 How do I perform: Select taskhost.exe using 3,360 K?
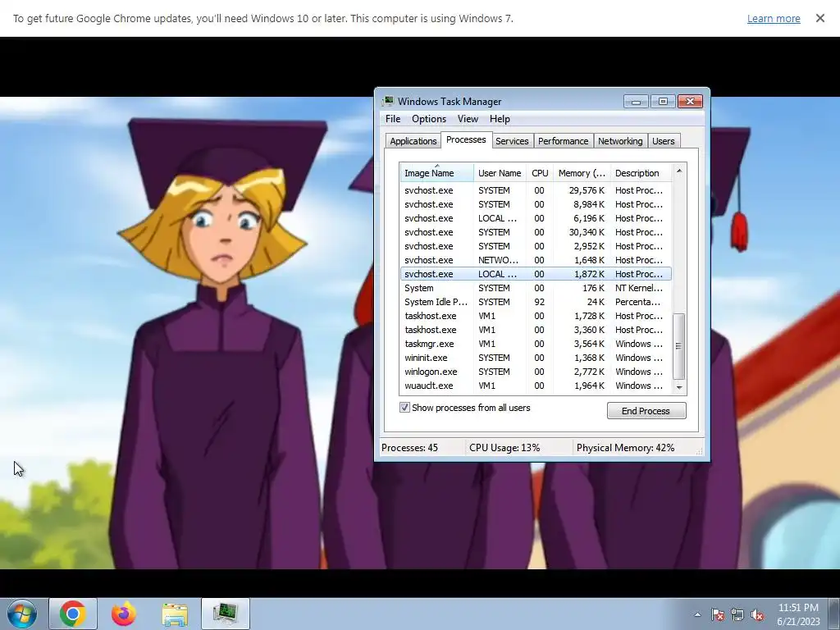click(x=536, y=330)
